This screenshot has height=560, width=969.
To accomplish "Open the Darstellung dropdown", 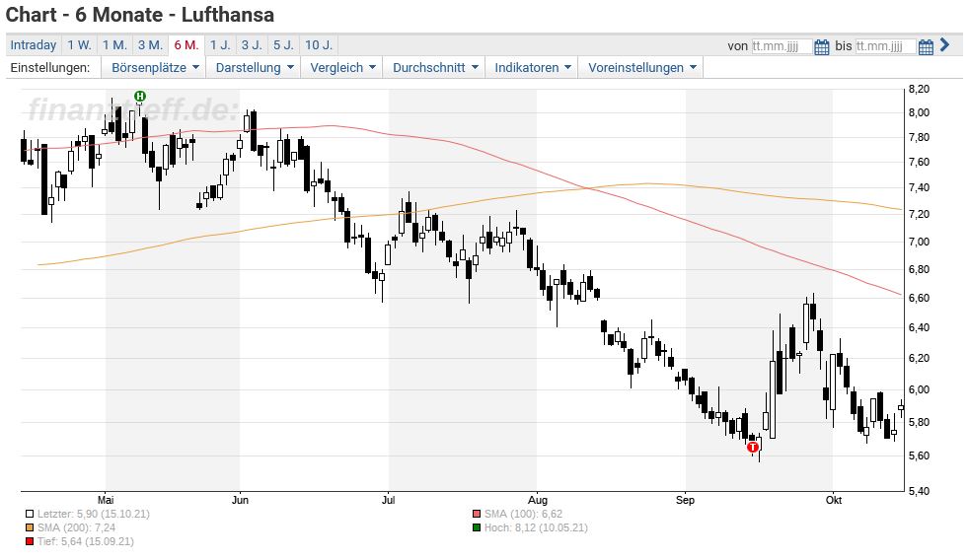I will tap(254, 68).
